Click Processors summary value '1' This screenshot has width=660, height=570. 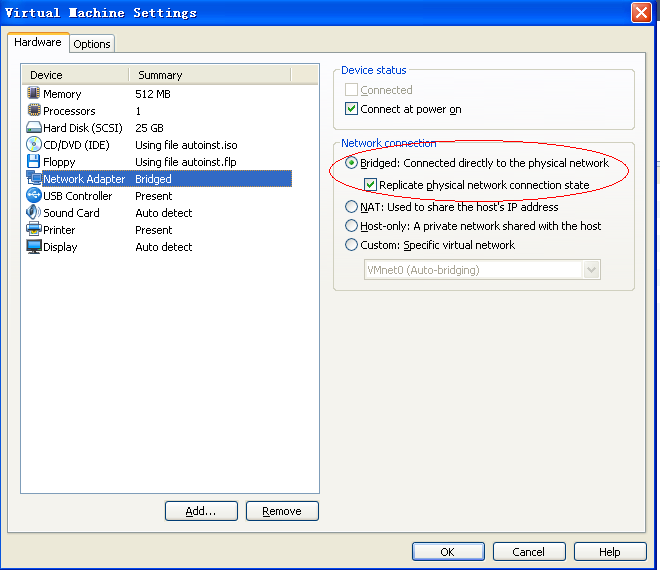click(x=138, y=111)
